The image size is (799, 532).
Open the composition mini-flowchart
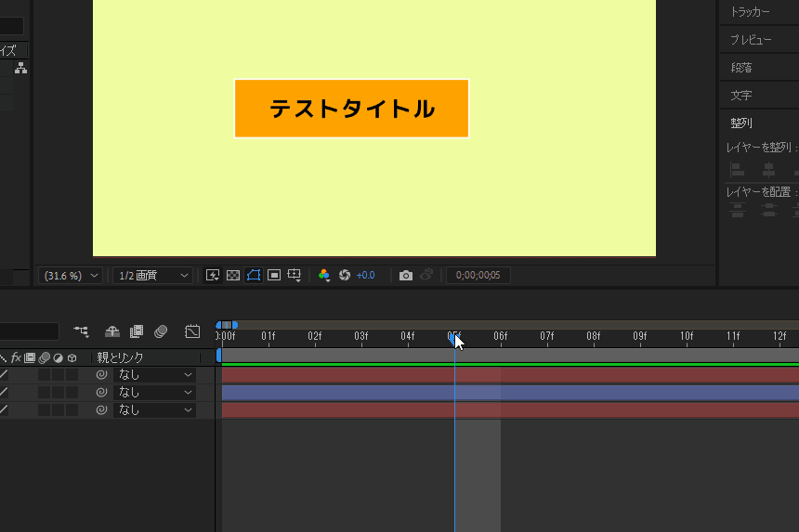(81, 331)
